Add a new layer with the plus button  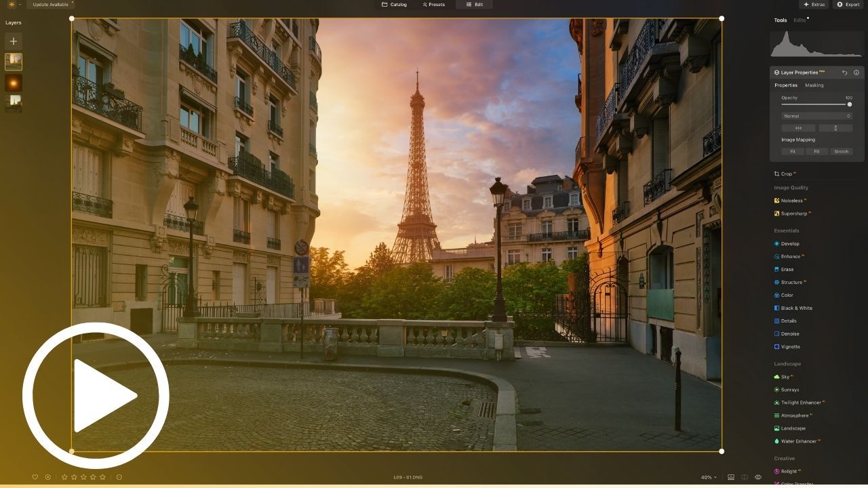pyautogui.click(x=13, y=41)
